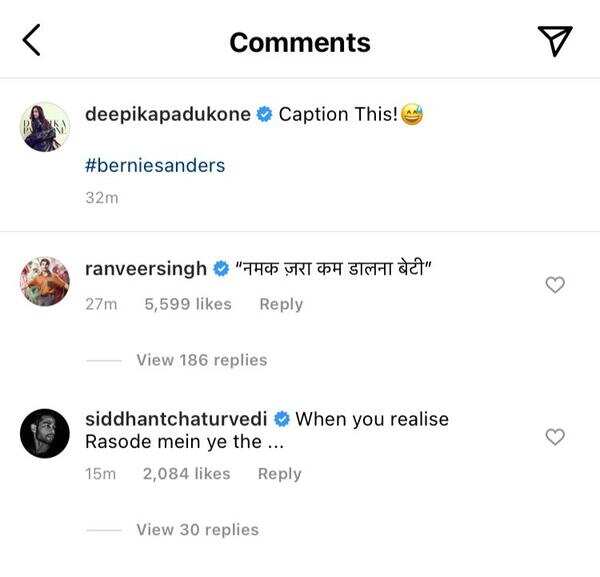Open deepikapadukone's profile picture
Viewport: 600px width, 577px height.
45,127
